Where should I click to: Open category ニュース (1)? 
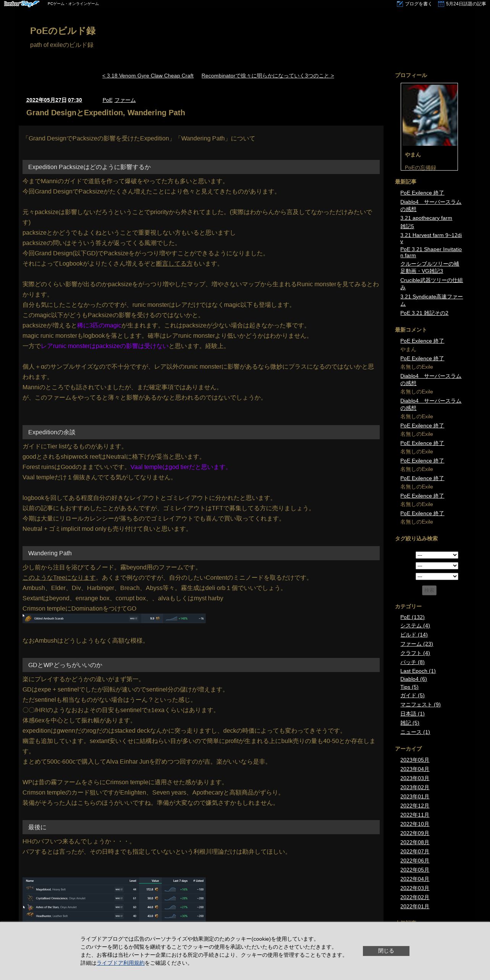(415, 732)
